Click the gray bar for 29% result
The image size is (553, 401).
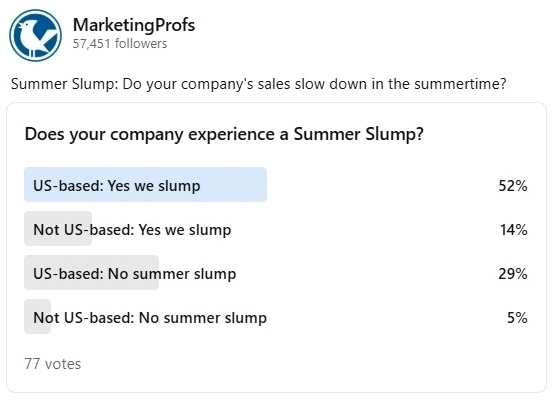(x=91, y=273)
